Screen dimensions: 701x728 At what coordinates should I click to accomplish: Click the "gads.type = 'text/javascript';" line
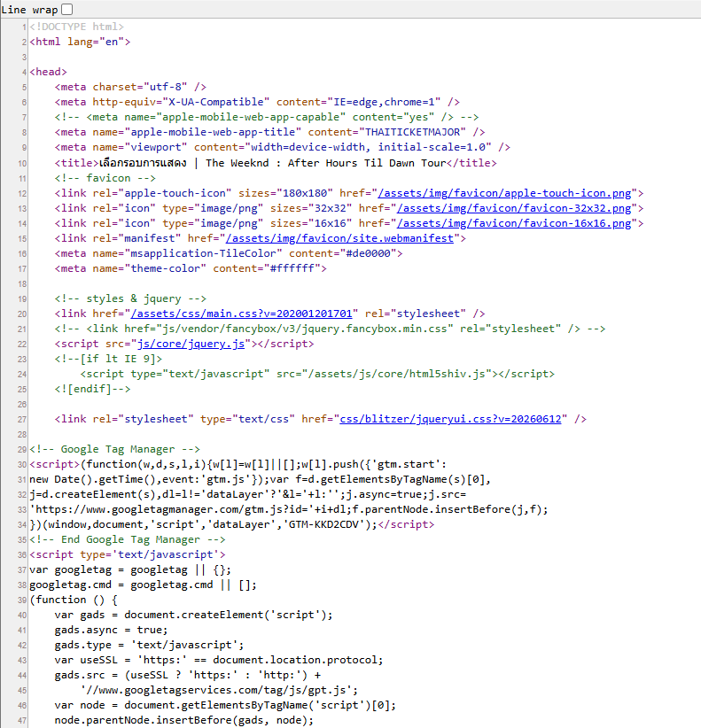[x=149, y=645]
